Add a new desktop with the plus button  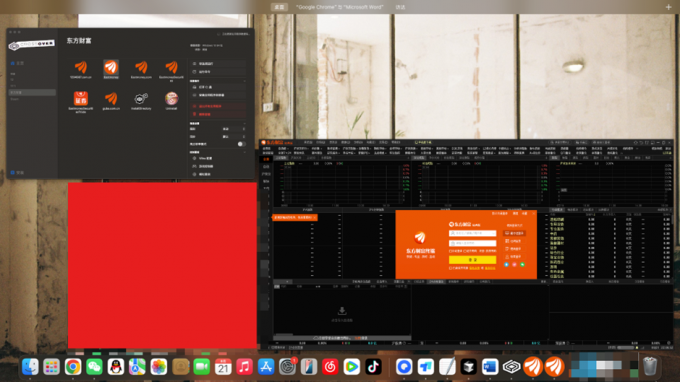click(668, 7)
